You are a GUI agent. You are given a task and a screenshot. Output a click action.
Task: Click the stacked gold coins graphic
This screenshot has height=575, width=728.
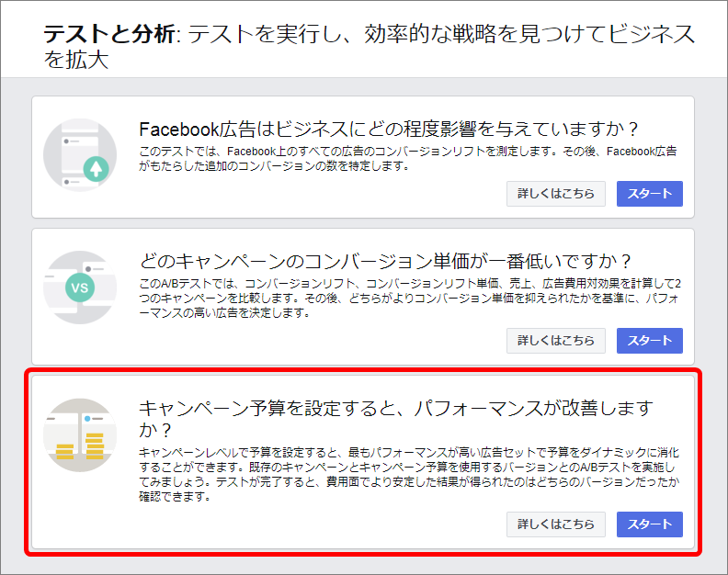tap(80, 446)
